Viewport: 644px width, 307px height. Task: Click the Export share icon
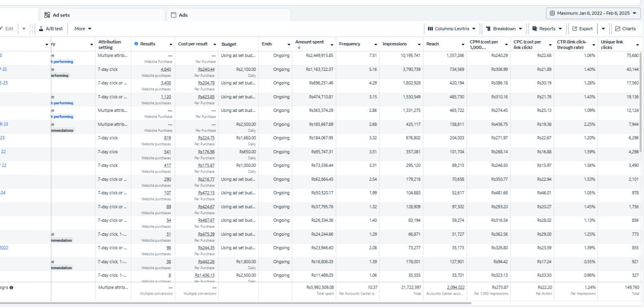(x=575, y=29)
